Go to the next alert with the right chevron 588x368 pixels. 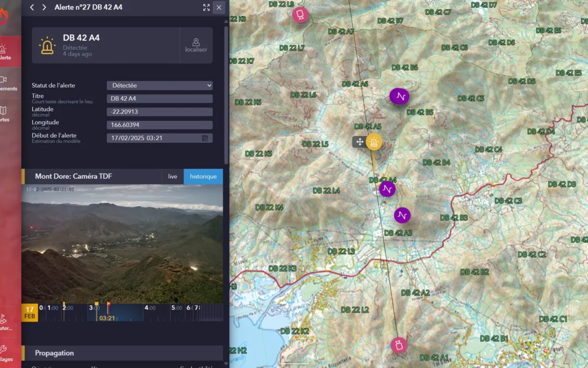(44, 7)
